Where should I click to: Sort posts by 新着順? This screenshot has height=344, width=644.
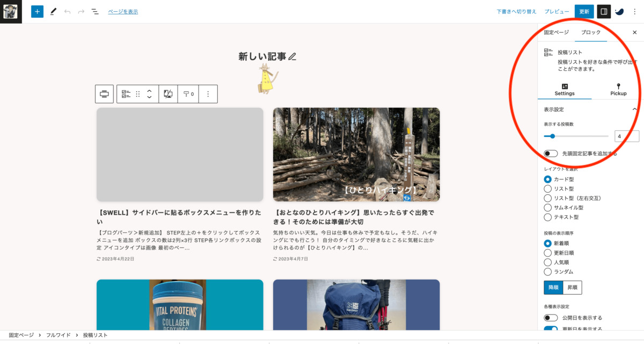(547, 243)
